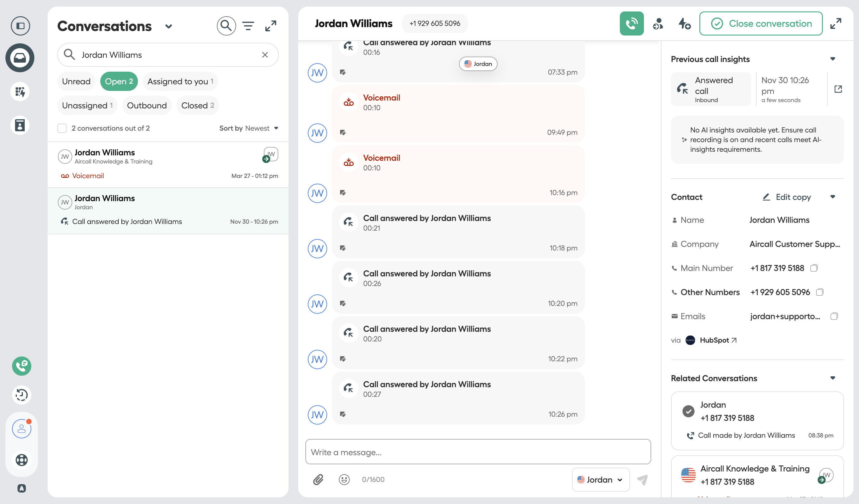The height and width of the screenshot is (504, 859).
Task: Open the Aircall Knowledge & Training related card
Action: (757, 476)
